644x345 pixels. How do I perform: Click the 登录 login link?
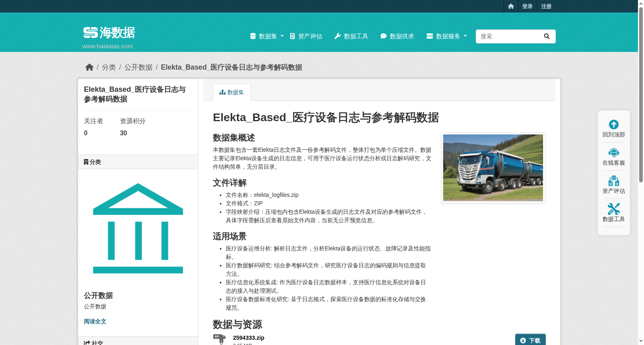tap(527, 6)
